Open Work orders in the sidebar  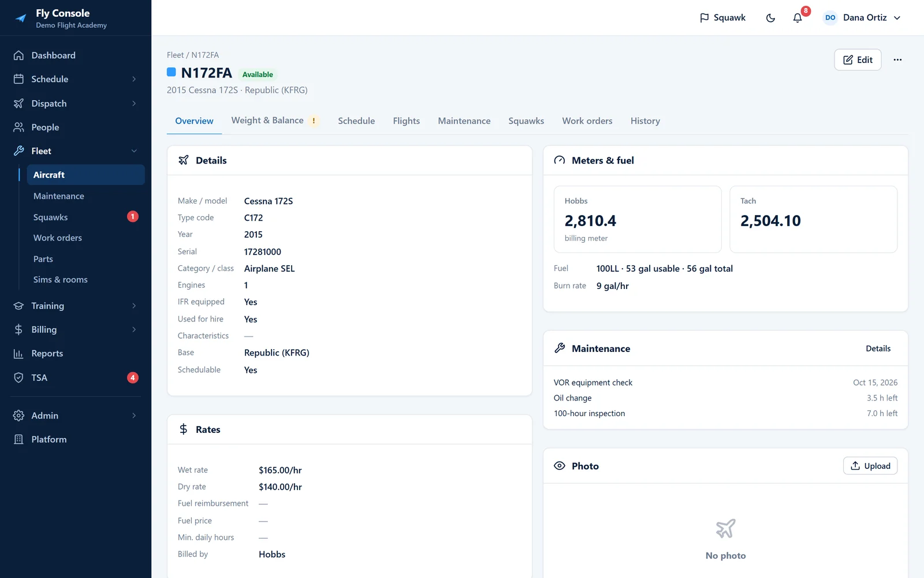click(x=85, y=238)
